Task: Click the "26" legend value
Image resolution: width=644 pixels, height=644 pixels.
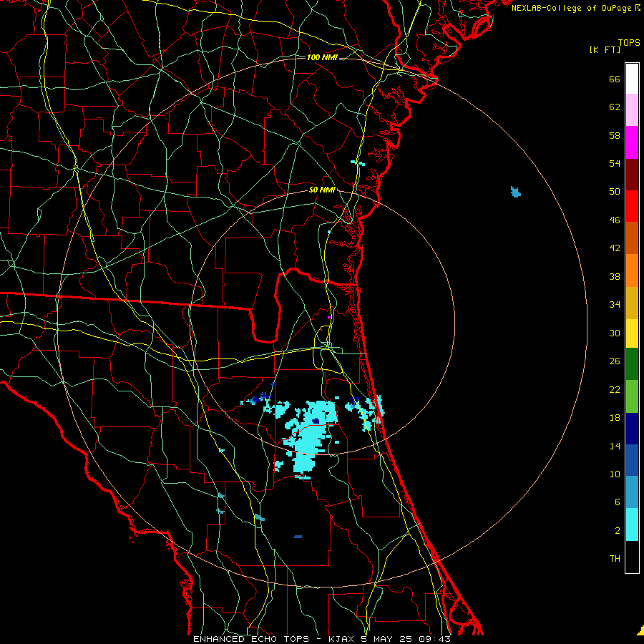Action: point(615,361)
